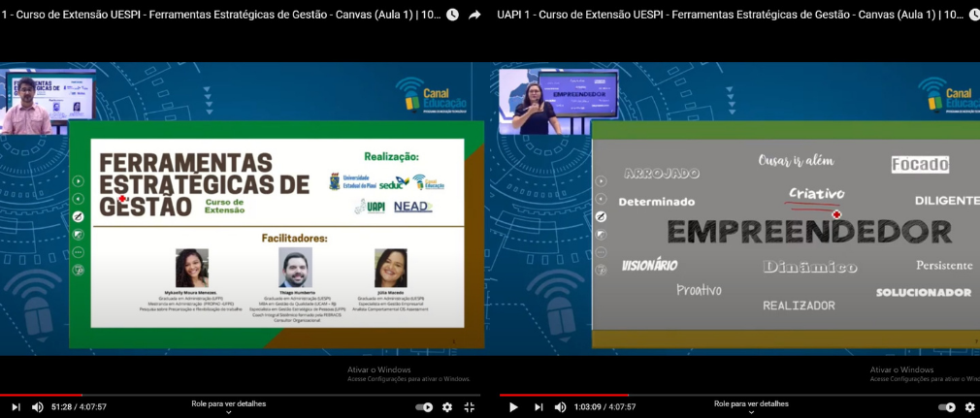Mute the right player's volume speaker icon
This screenshot has width=980, height=418.
(560, 406)
